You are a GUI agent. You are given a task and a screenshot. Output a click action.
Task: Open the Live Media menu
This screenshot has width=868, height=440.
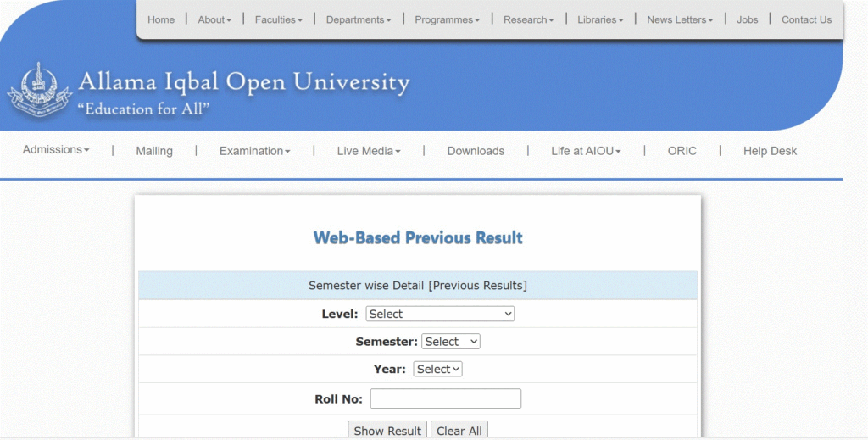pyautogui.click(x=369, y=151)
